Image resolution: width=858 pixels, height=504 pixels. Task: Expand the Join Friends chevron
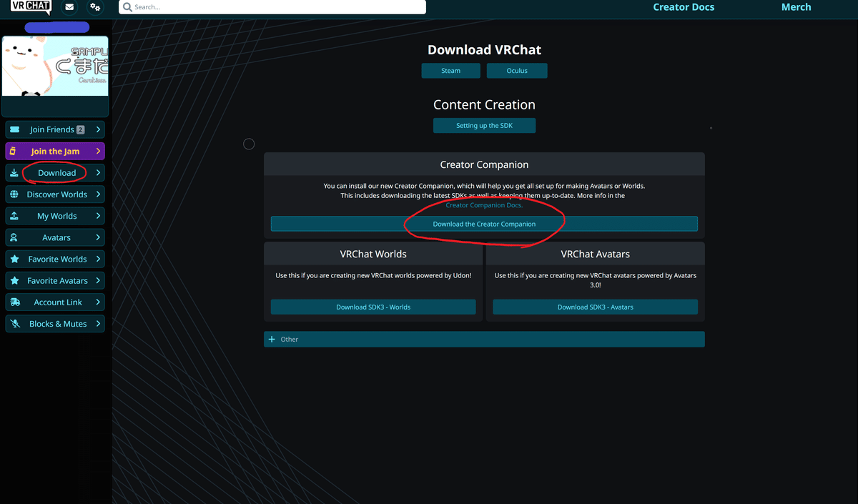98,129
